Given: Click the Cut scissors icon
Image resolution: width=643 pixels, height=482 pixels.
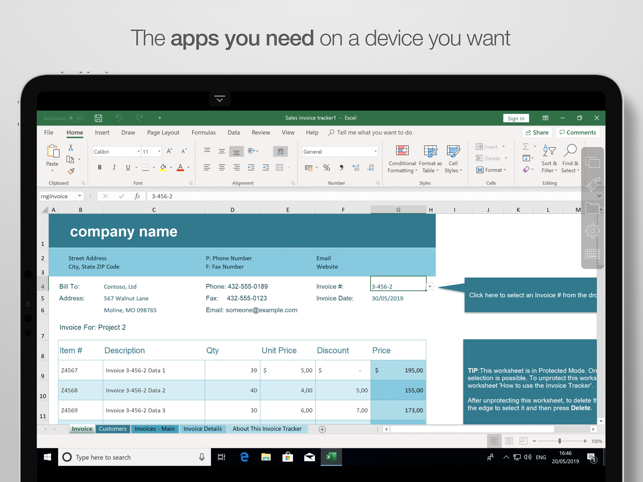Looking at the screenshot, I should click(71, 148).
